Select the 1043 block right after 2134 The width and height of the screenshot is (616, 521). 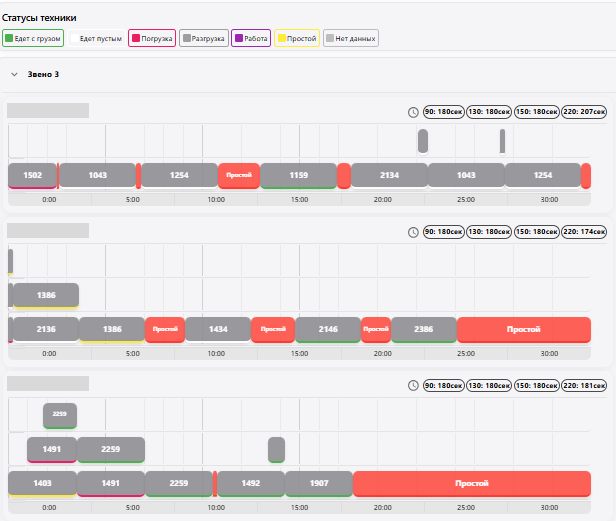tap(466, 175)
